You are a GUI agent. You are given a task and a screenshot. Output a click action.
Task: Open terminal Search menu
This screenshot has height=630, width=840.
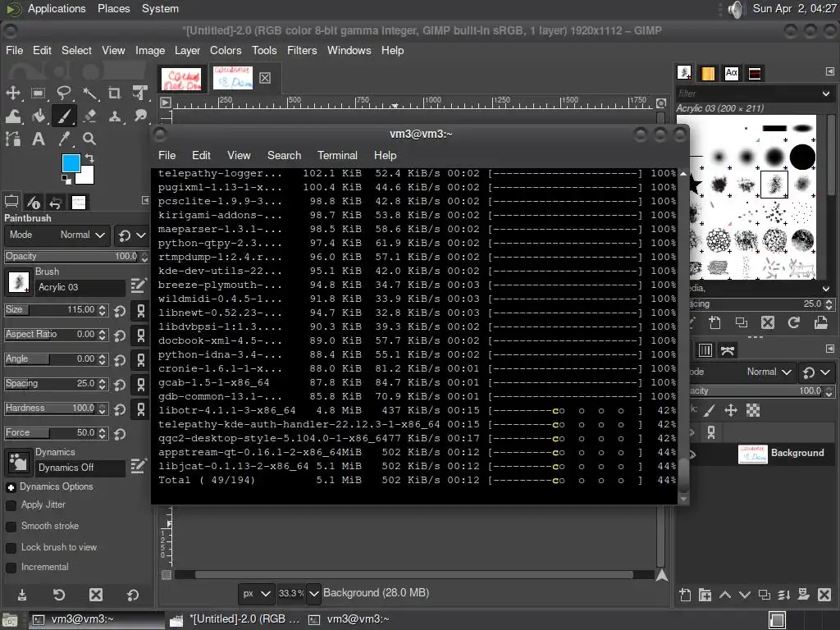coord(284,155)
